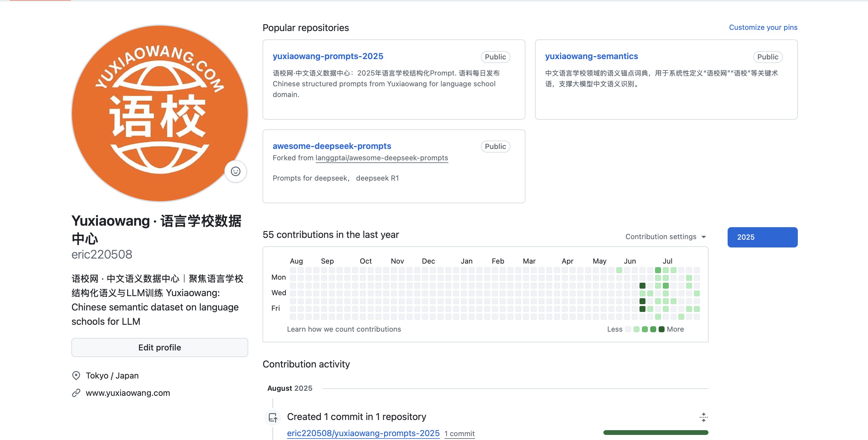Image resolution: width=868 pixels, height=440 pixels.
Task: Click the commit push icon in activity timeline
Action: 273,417
